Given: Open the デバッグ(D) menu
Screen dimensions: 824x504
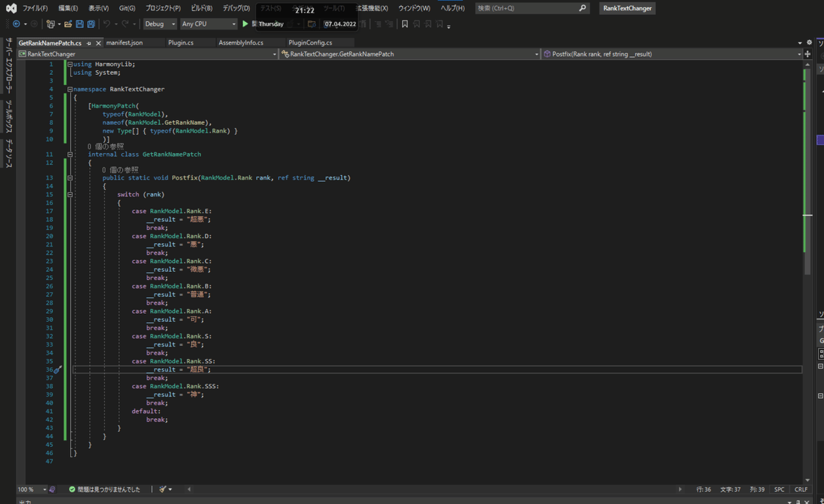Looking at the screenshot, I should pos(236,8).
